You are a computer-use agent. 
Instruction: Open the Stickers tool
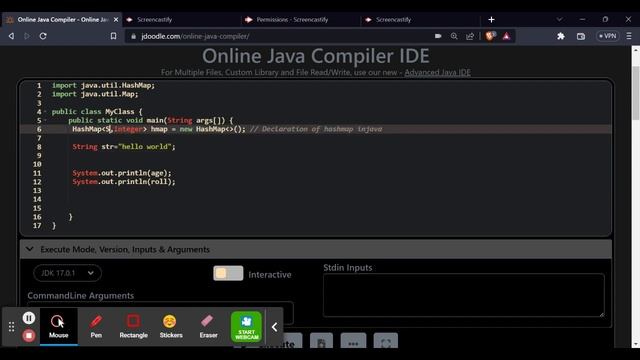point(171,327)
